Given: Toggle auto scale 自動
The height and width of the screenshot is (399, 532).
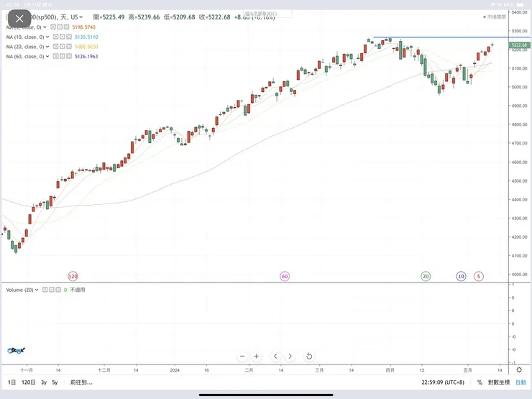Looking at the screenshot, I should 520,382.
